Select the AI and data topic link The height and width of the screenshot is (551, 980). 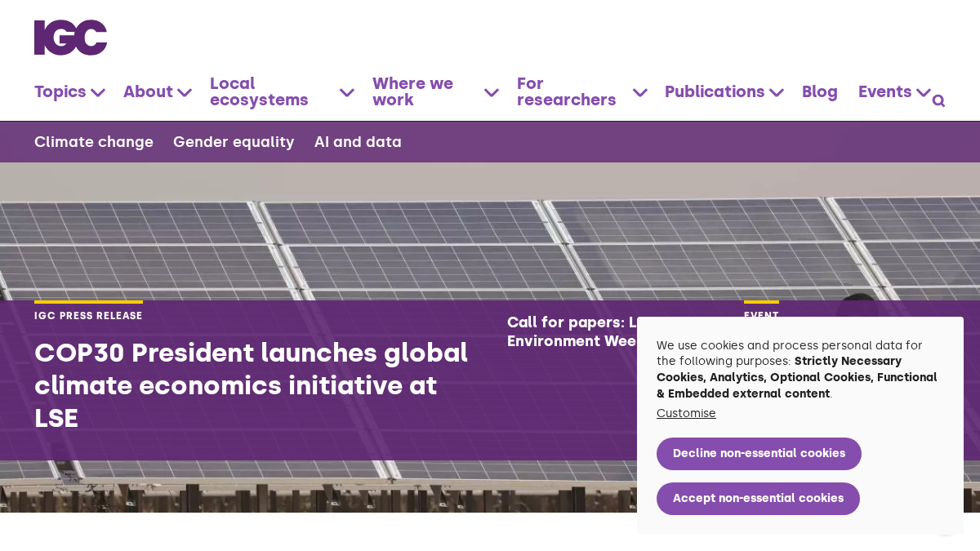[x=358, y=142]
